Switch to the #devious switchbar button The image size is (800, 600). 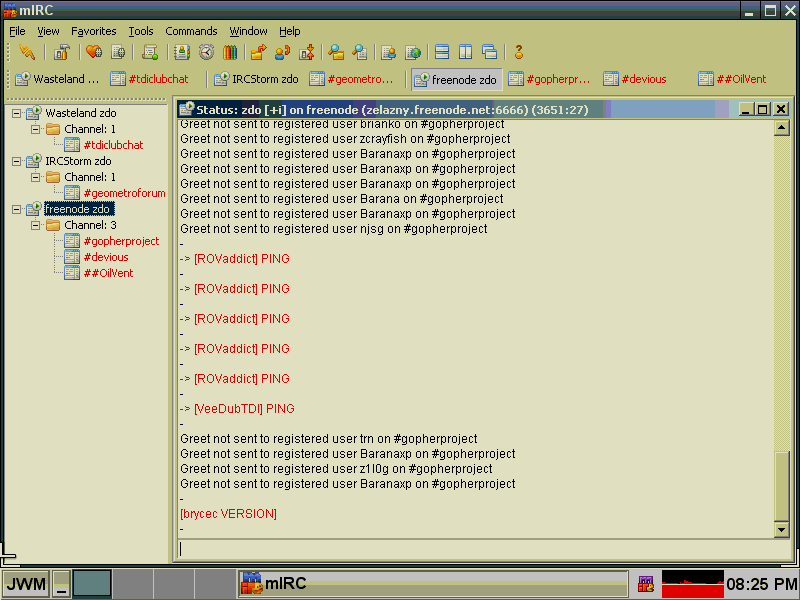[642, 79]
